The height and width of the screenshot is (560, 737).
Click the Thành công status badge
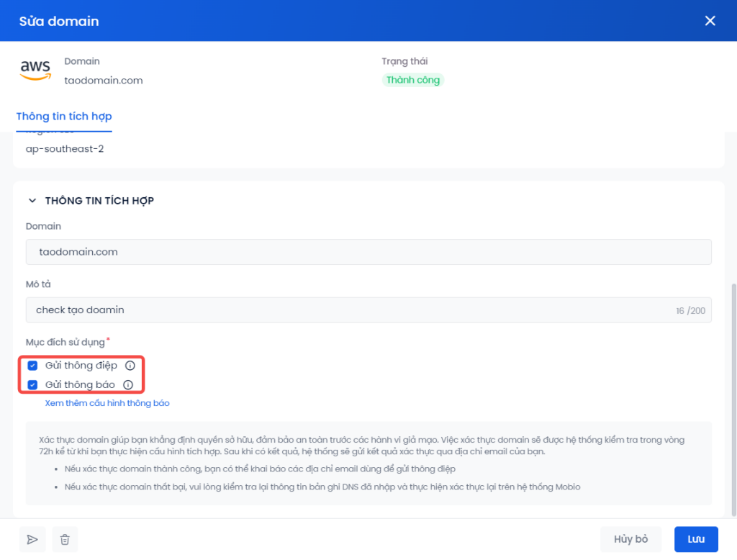[x=412, y=80]
